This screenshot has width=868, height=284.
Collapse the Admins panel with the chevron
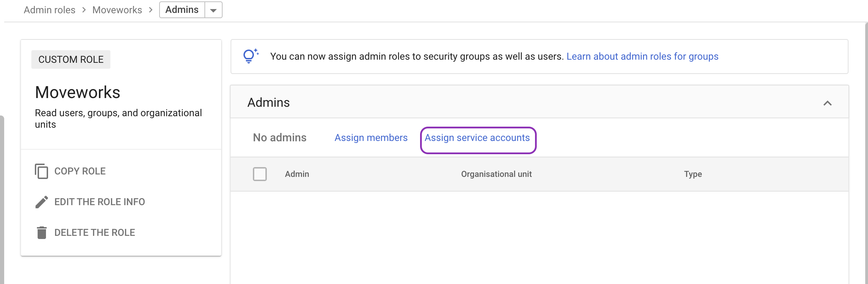point(827,103)
